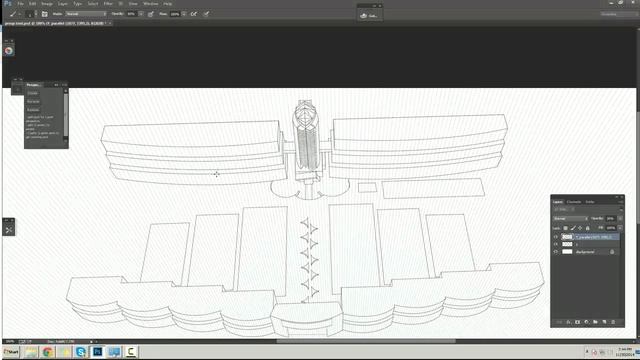Open Skype from the taskbar
This screenshot has height=360, width=640.
[x=81, y=352]
